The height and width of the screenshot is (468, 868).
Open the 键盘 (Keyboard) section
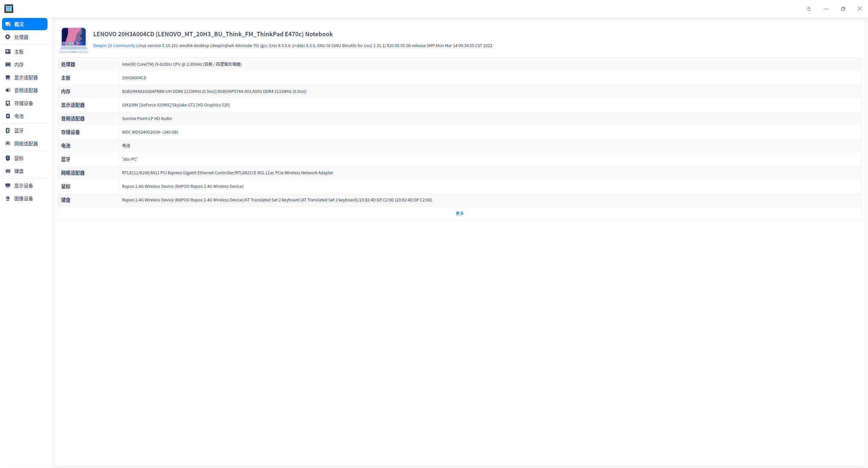pyautogui.click(x=24, y=171)
